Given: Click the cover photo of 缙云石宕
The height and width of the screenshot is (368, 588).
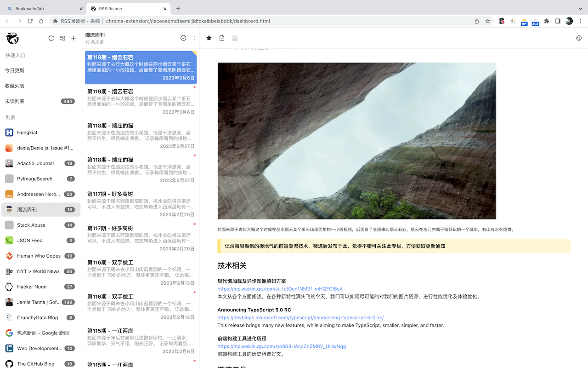Looking at the screenshot, I should click(x=356, y=141).
